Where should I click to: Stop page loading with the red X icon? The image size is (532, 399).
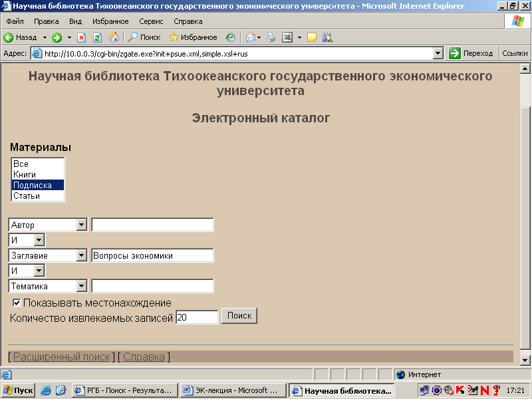[x=81, y=37]
